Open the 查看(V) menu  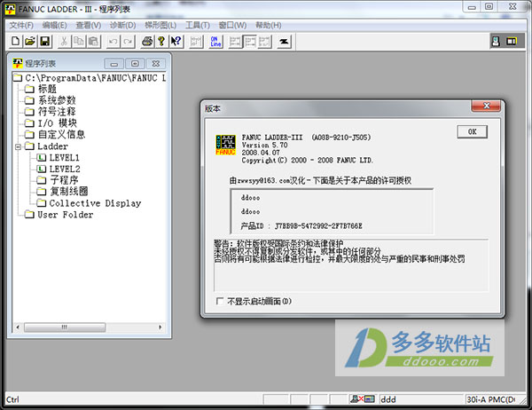[88, 25]
